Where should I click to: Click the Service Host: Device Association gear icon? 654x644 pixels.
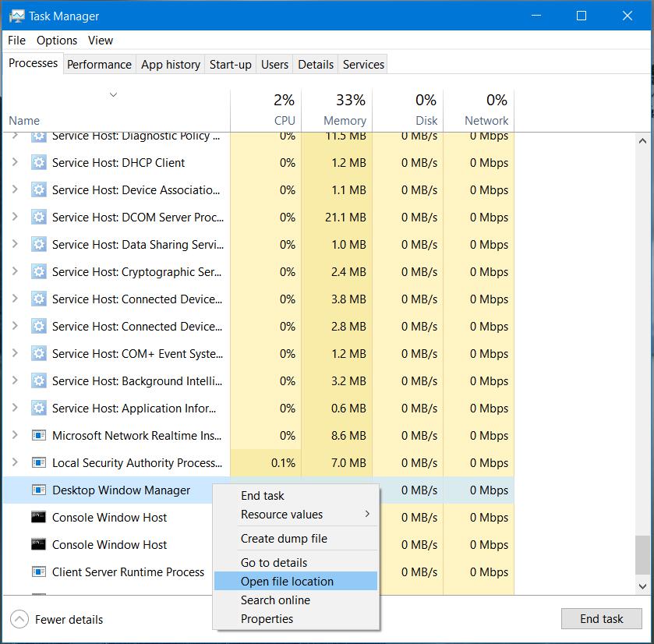(39, 189)
